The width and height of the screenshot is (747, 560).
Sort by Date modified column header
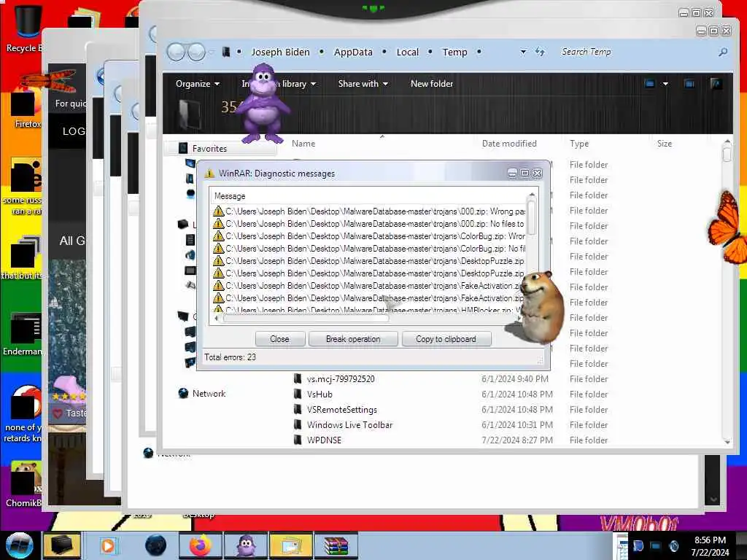tap(508, 144)
